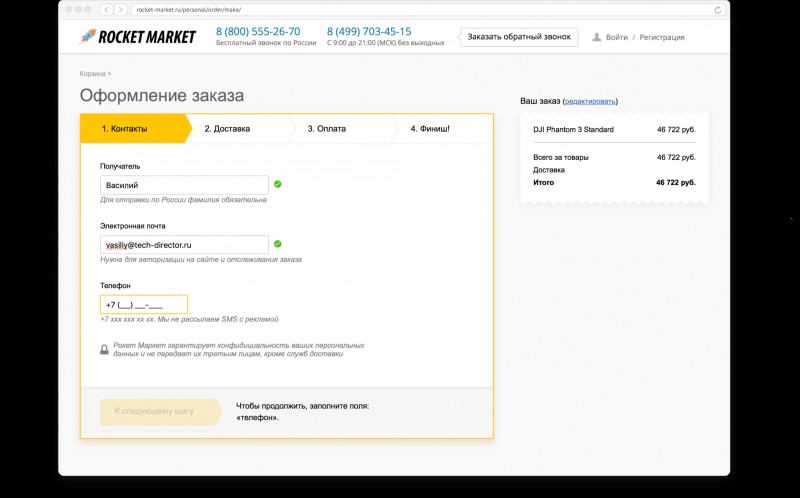Click К следующему шагу button
Image resolution: width=800 pixels, height=498 pixels.
click(x=161, y=412)
